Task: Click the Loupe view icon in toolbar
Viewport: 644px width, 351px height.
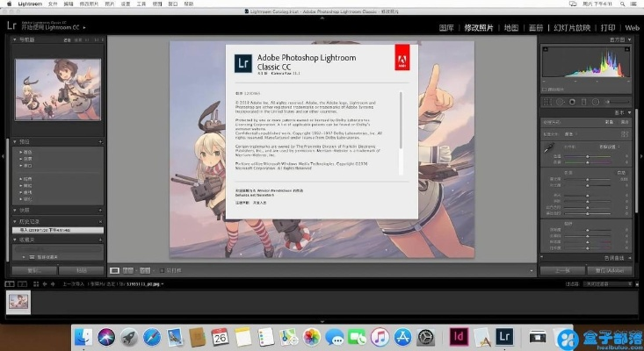Action: click(x=114, y=270)
